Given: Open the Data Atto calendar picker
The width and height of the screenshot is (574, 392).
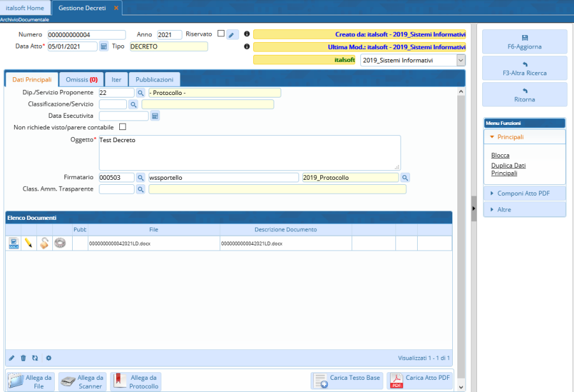Looking at the screenshot, I should (104, 47).
